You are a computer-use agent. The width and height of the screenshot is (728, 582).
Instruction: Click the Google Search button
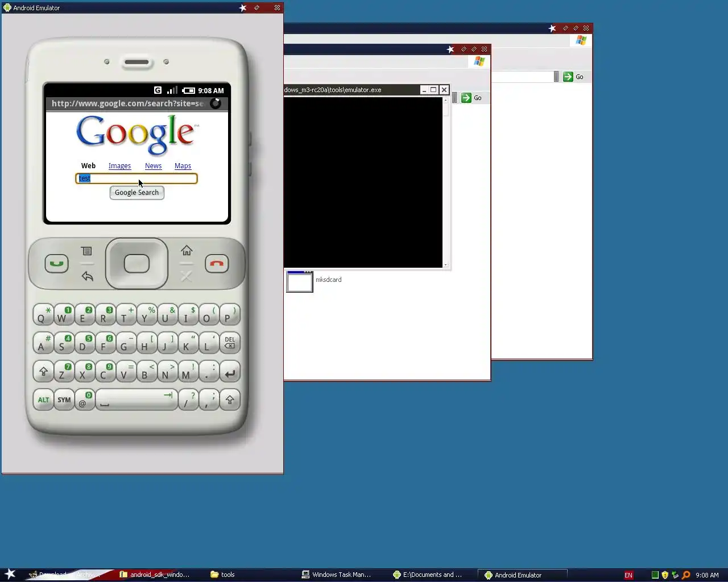pyautogui.click(x=137, y=193)
